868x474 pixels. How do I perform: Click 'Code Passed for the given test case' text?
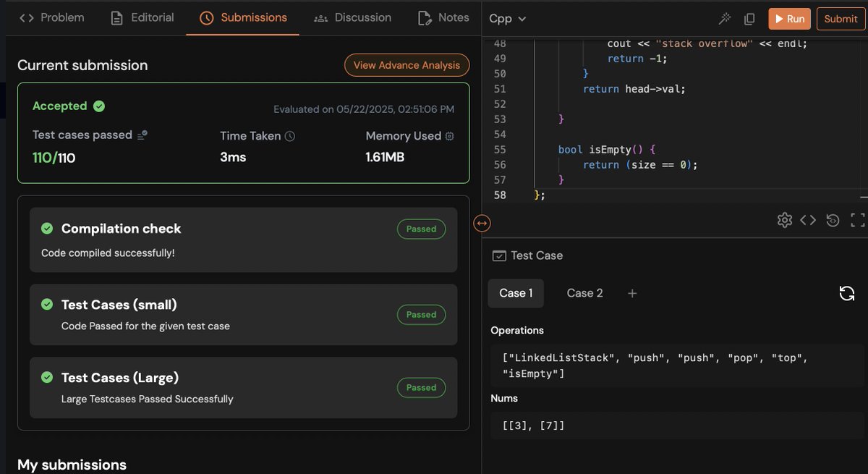click(145, 326)
